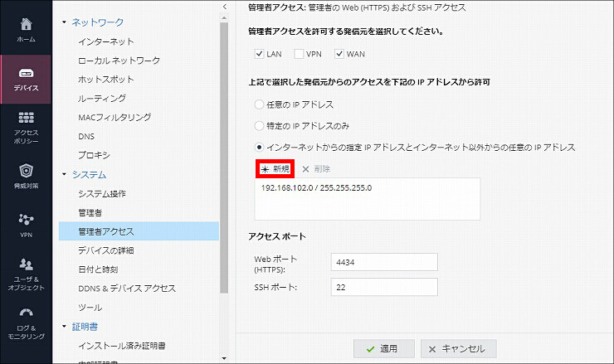Image resolution: width=614 pixels, height=364 pixels.
Task: Click the 削除 (Delete) X button
Action: coord(316,168)
